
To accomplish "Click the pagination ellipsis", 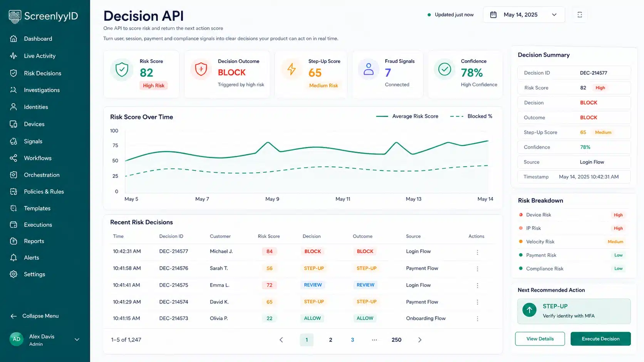I will (x=374, y=340).
